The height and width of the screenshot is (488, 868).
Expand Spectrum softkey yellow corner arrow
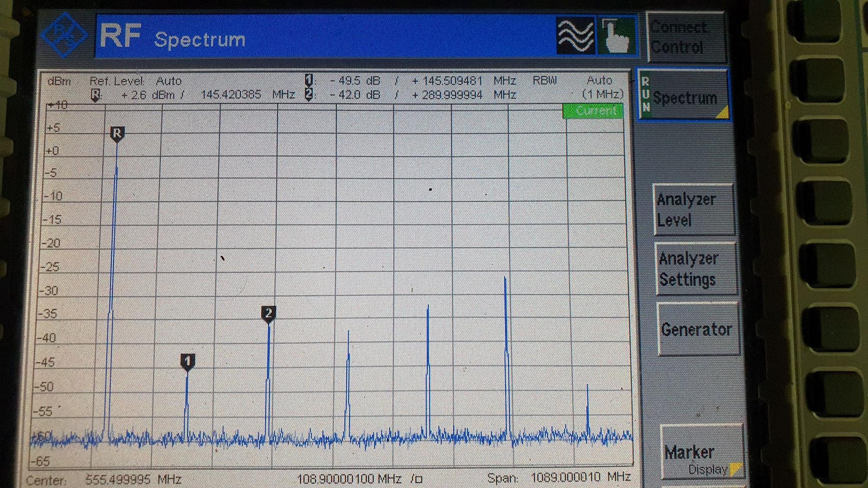coord(722,113)
